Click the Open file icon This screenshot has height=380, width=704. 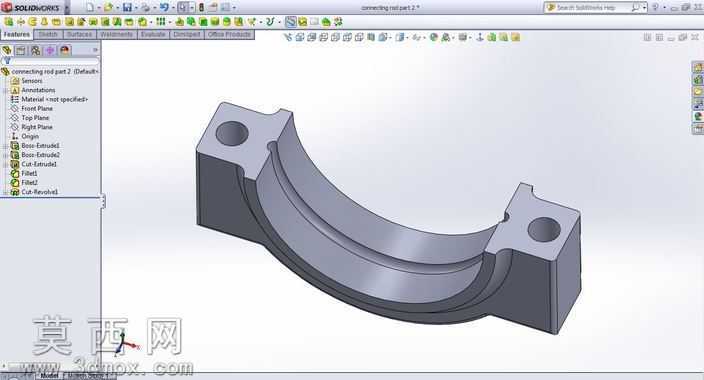click(108, 7)
